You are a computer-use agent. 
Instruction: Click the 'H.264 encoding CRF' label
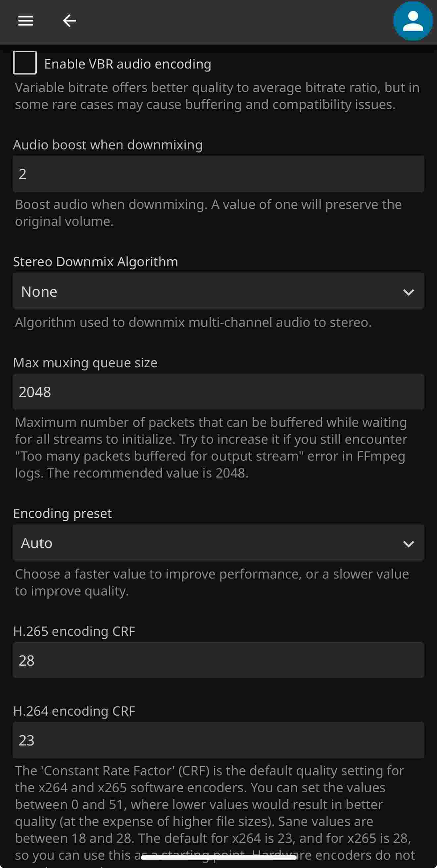tap(74, 711)
